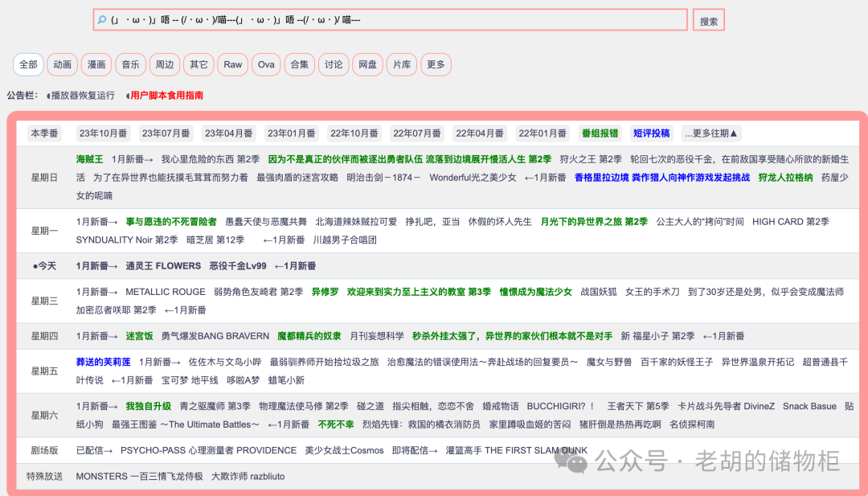This screenshot has width=868, height=496.
Task: Open the 用户脚本食用指南 announcement
Action: tap(166, 95)
